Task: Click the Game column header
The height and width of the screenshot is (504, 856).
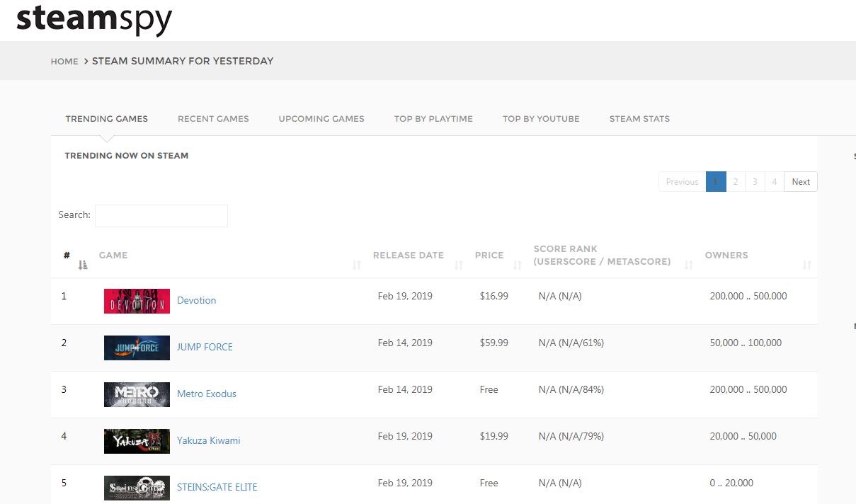Action: click(113, 256)
